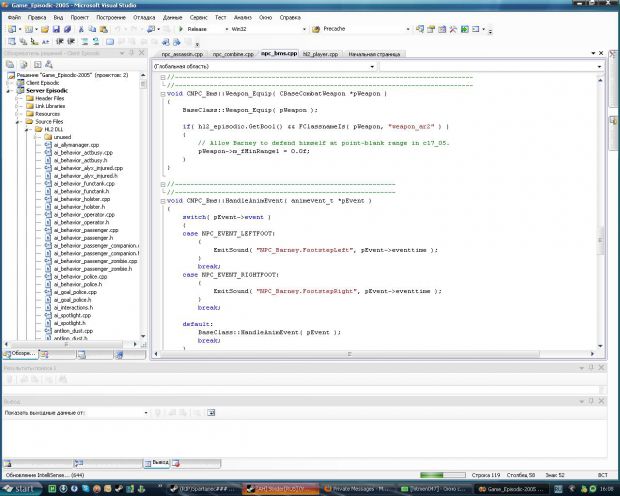
Task: Click the Comment Out Selection toolbar icon
Action: [x=85, y=41]
